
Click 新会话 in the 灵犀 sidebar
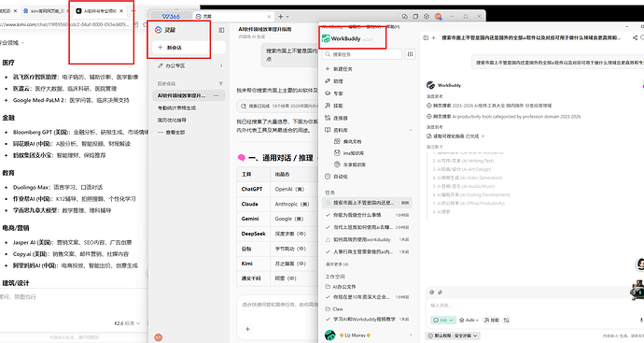[189, 48]
